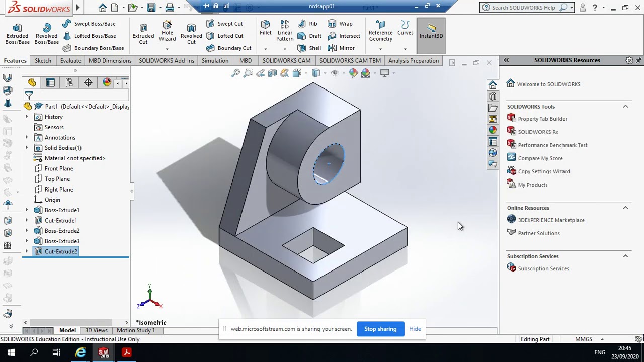Open the 3DEXPERIENCE Marketplace link
644x362 pixels.
(x=551, y=220)
